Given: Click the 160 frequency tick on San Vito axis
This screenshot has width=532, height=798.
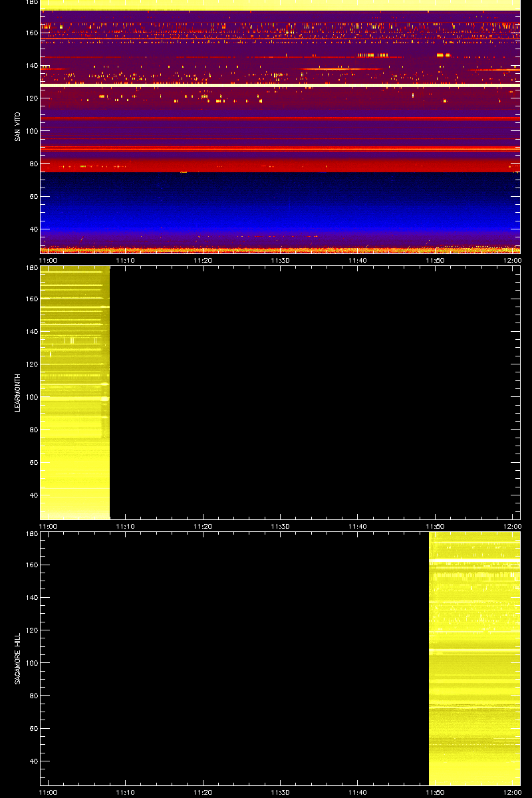Looking at the screenshot, I should (31, 33).
